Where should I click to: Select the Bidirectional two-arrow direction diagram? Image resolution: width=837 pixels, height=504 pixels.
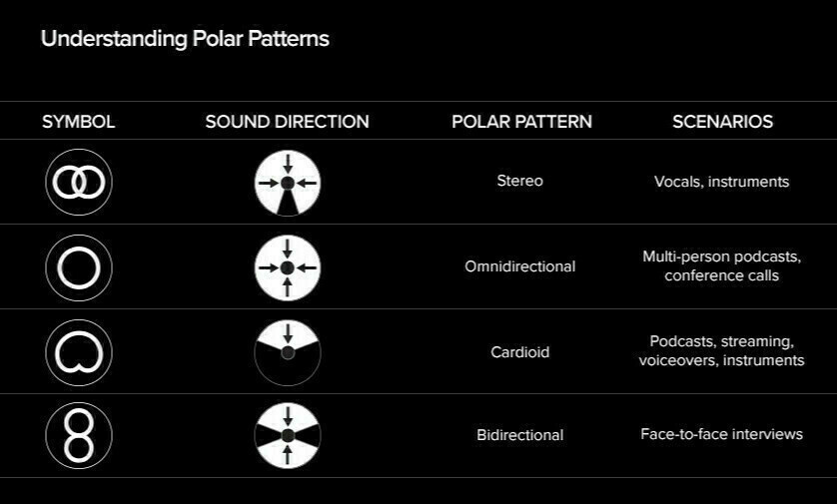pos(288,436)
